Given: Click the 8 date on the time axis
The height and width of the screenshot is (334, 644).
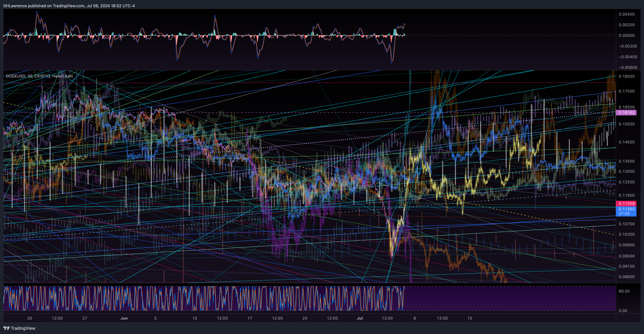Looking at the screenshot, I should click(x=415, y=318).
